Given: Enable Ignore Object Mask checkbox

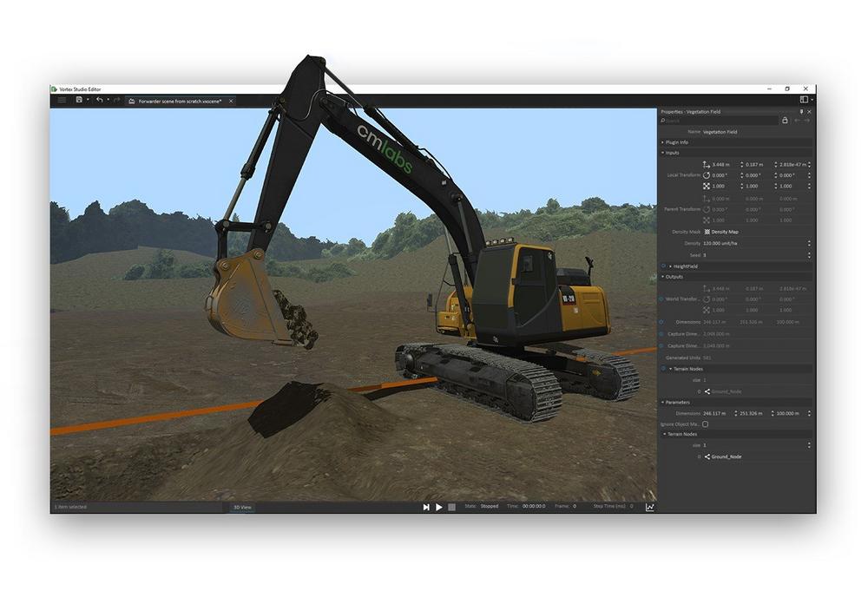Looking at the screenshot, I should (705, 424).
